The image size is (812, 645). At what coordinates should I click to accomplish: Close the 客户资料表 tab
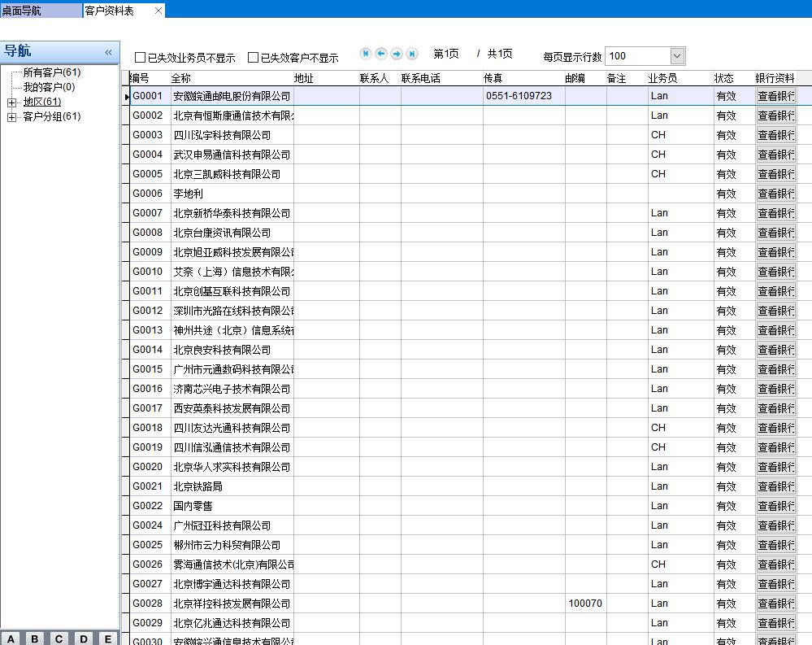click(158, 11)
